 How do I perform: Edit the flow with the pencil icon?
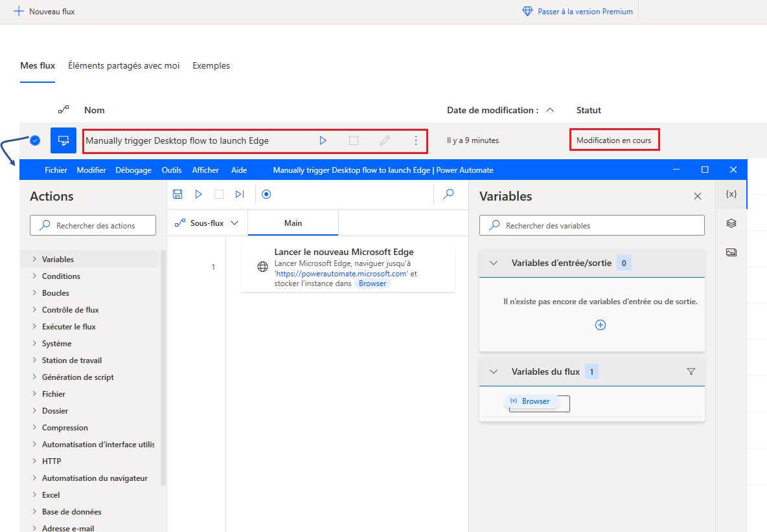385,140
